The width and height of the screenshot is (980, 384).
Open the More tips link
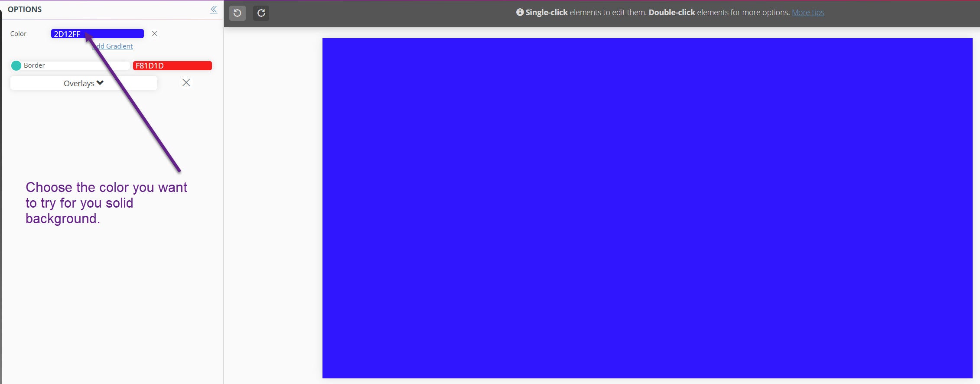point(807,13)
